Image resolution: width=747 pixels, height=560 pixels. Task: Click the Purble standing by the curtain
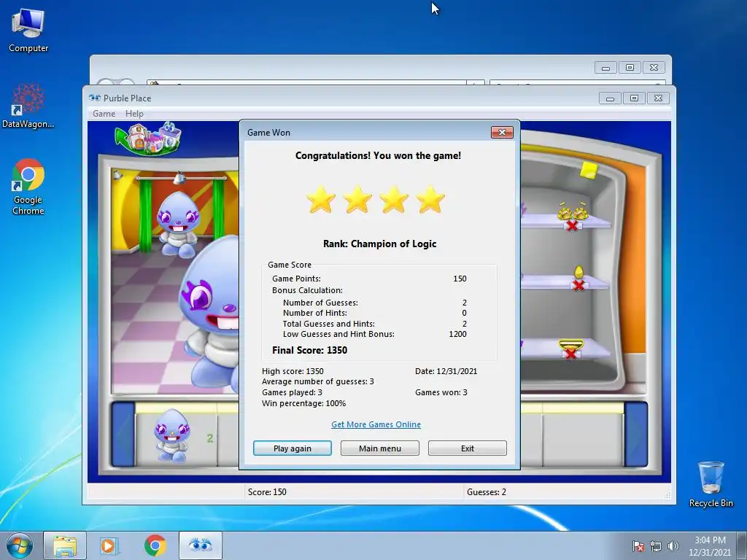click(x=178, y=224)
